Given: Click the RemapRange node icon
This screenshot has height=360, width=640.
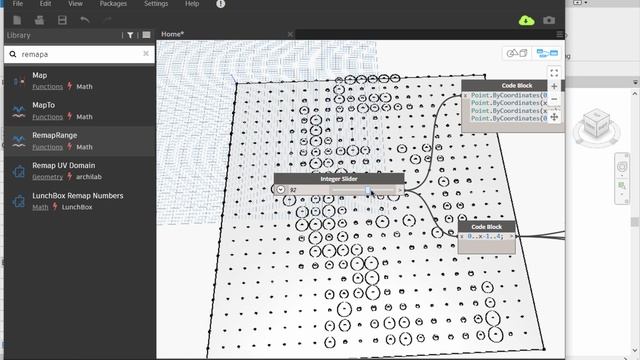Looking at the screenshot, I should point(18,142).
